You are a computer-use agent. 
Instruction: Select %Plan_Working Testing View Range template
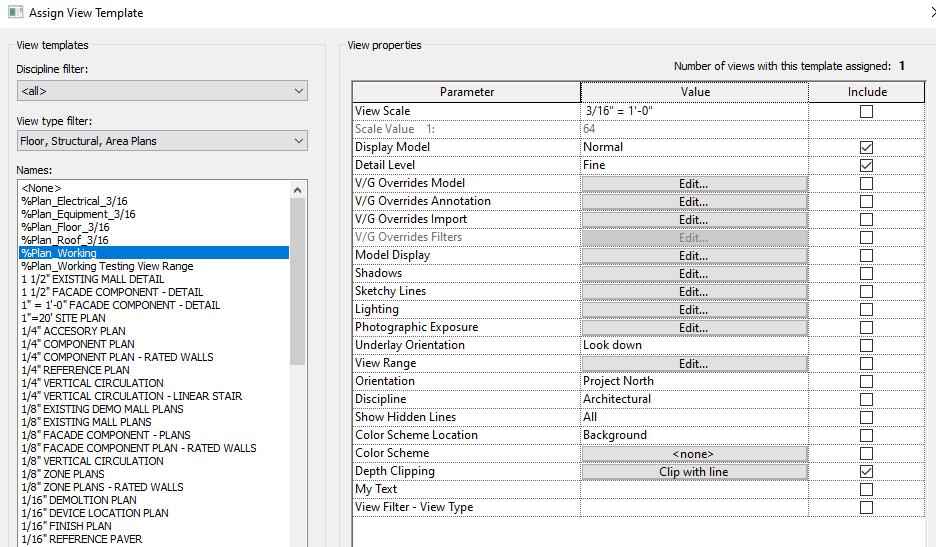(x=107, y=266)
